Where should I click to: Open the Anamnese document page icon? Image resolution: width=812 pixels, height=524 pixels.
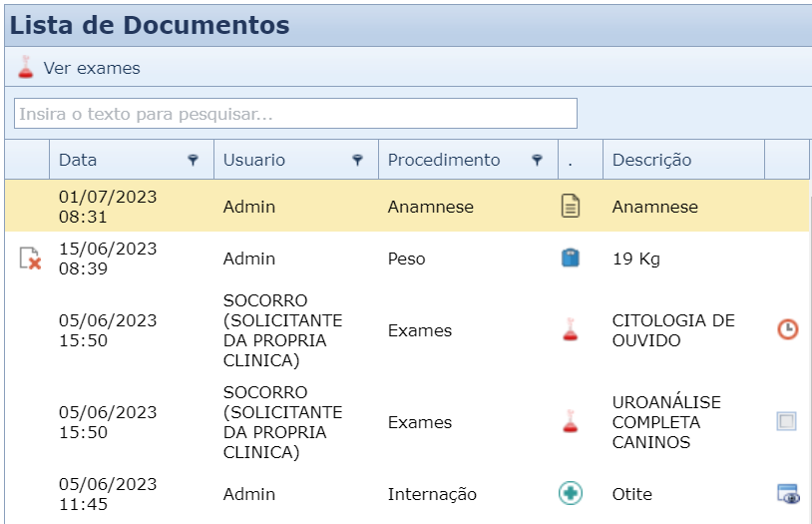click(570, 207)
